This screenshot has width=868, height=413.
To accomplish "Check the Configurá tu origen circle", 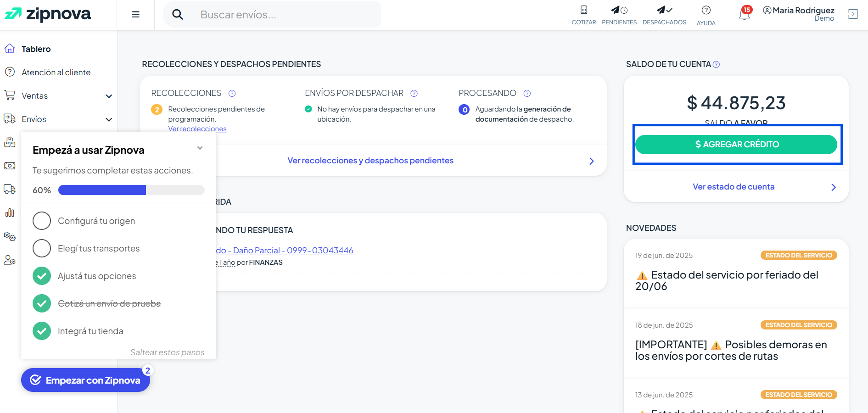I will 42,221.
